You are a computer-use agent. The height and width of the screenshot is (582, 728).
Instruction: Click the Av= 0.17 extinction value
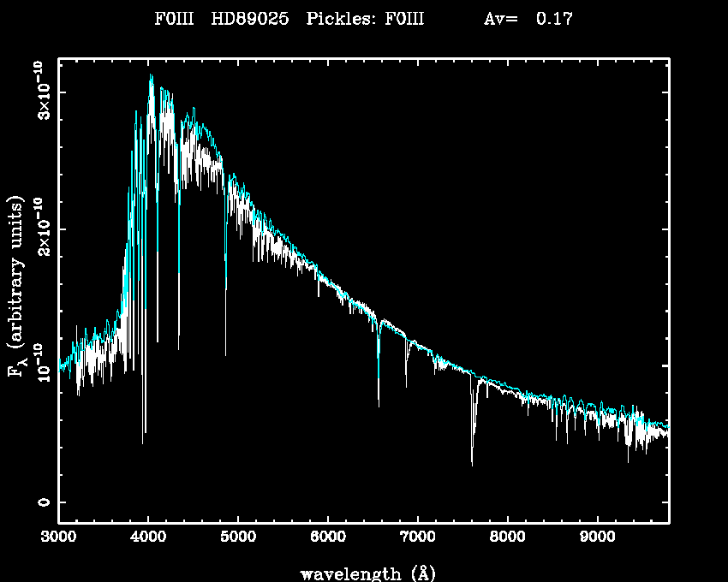[528, 19]
